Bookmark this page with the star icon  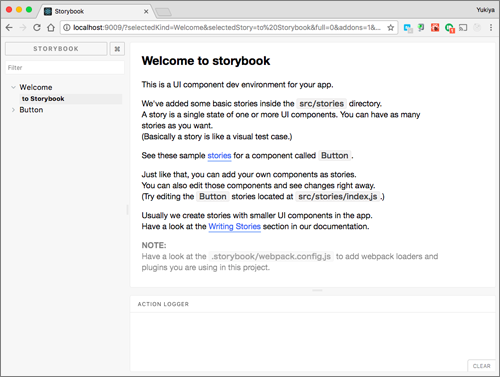[x=390, y=28]
